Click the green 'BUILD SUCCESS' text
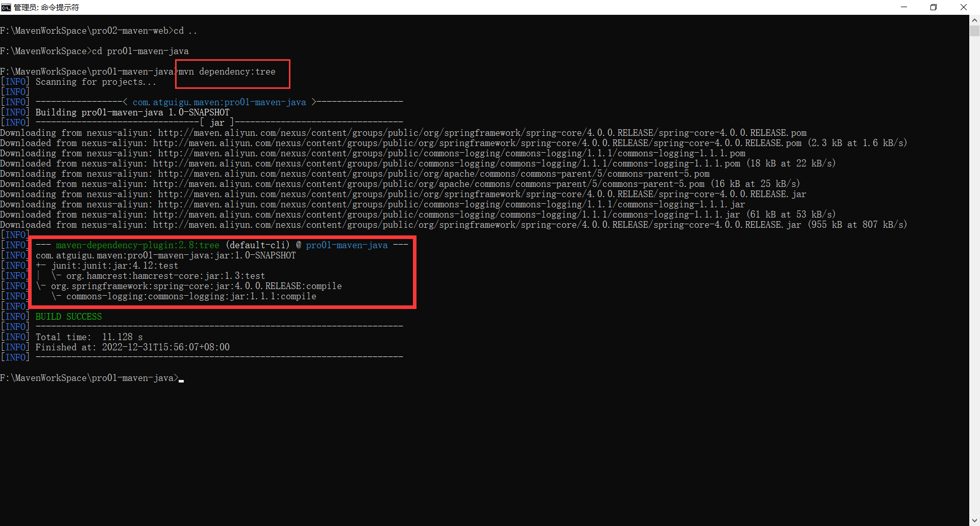This screenshot has width=980, height=526. pyautogui.click(x=69, y=317)
